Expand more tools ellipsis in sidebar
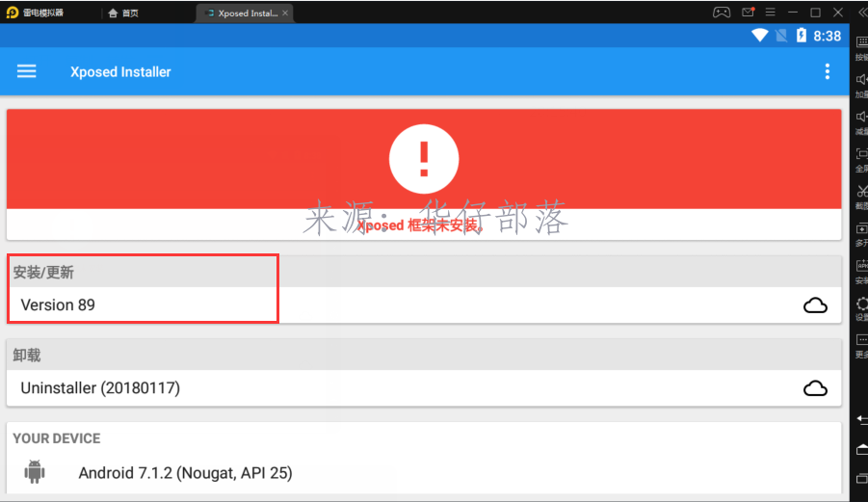The height and width of the screenshot is (502, 868). [x=861, y=341]
